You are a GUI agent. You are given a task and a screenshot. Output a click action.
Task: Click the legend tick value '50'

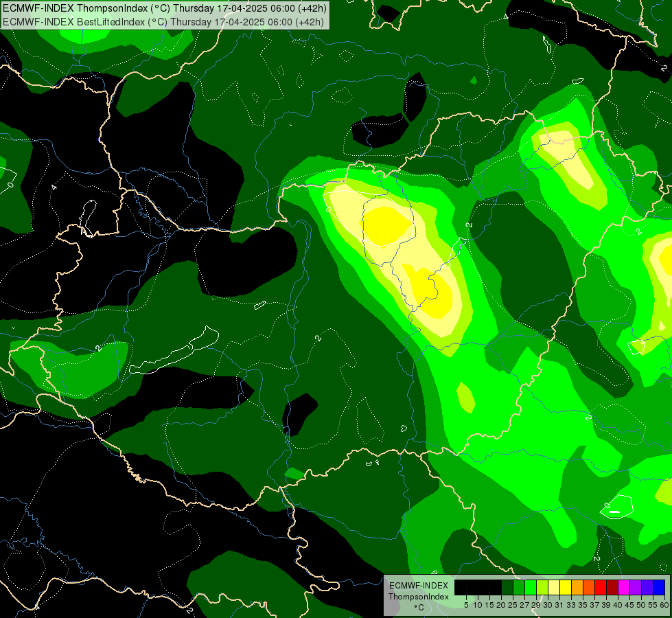(641, 605)
